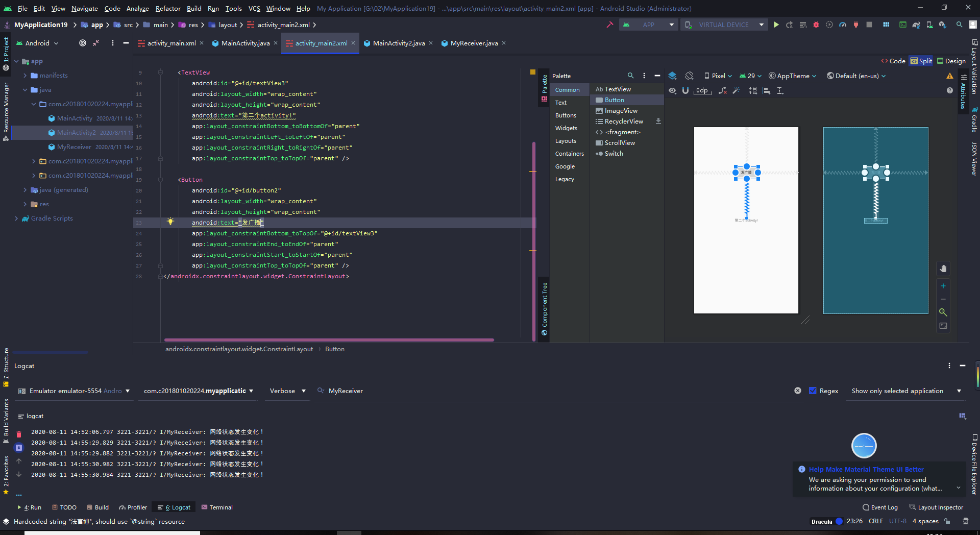980x535 pixels.
Task: Open Show only selected application dropdown
Action: point(906,391)
